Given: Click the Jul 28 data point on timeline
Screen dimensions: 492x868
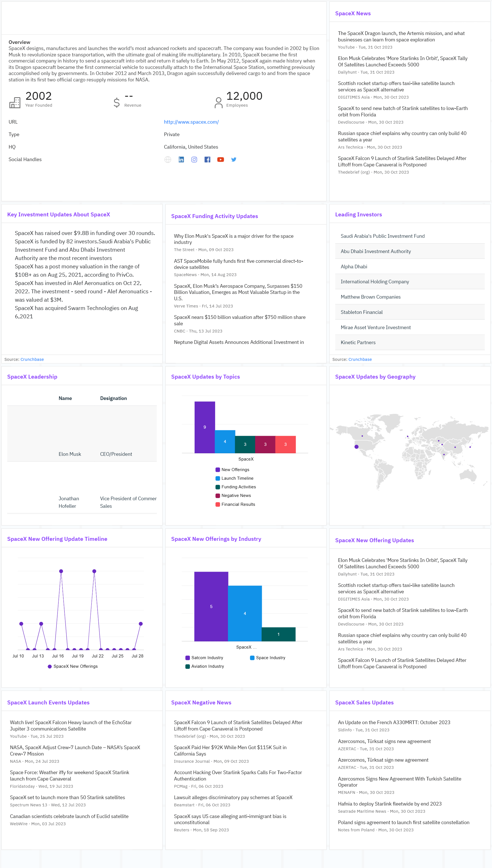Looking at the screenshot, I should pos(141,624).
